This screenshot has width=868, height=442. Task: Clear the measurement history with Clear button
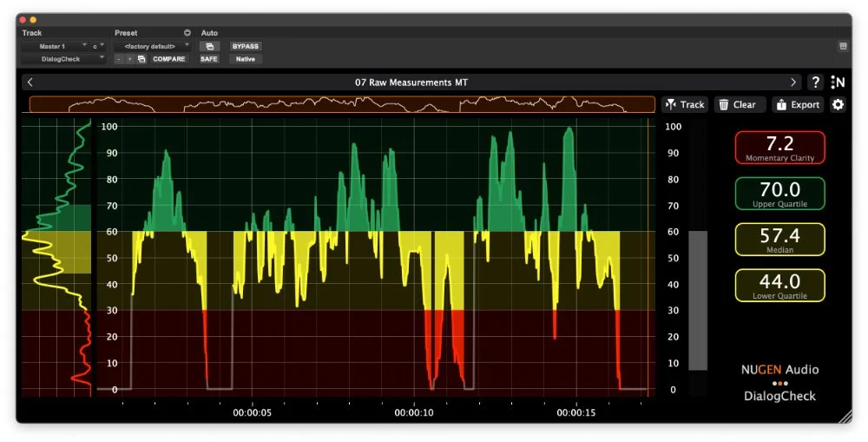(740, 104)
